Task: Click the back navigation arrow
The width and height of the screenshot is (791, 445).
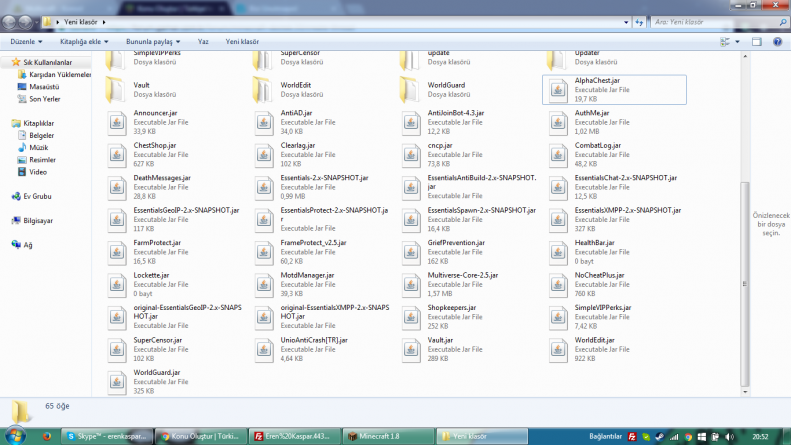Action: (9, 22)
